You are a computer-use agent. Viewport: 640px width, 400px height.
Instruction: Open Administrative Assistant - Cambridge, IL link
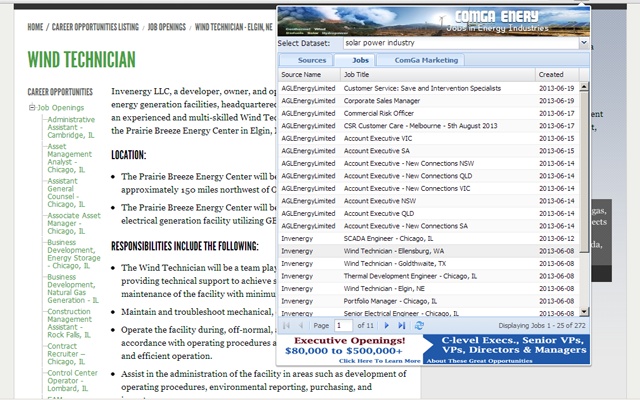pos(71,127)
